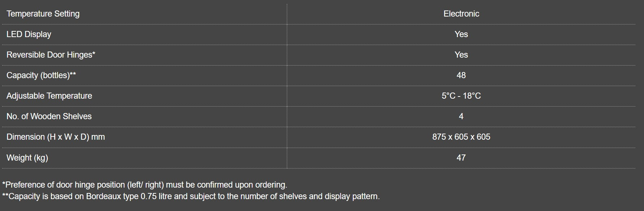
Task: Select the 5°C - 18°C temperature range
Action: pos(461,96)
